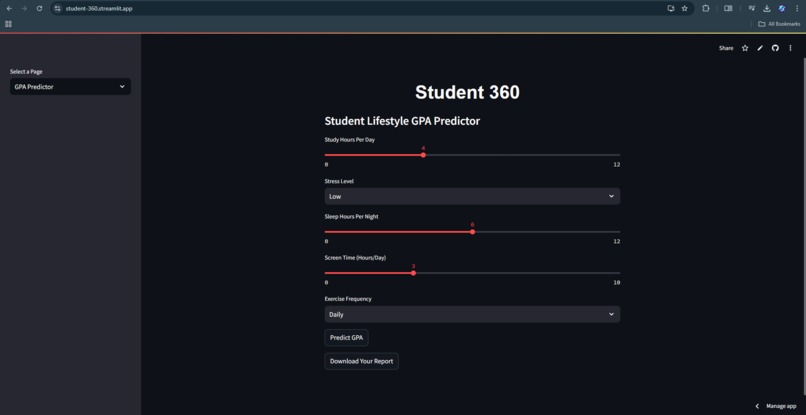Click the Exercise Frequency label
Image resolution: width=806 pixels, height=415 pixels.
347,299
